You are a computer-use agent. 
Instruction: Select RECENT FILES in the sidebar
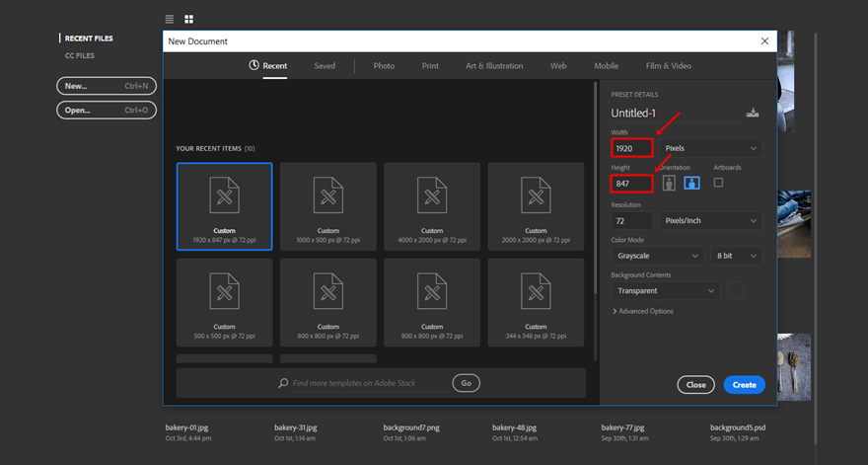point(89,39)
